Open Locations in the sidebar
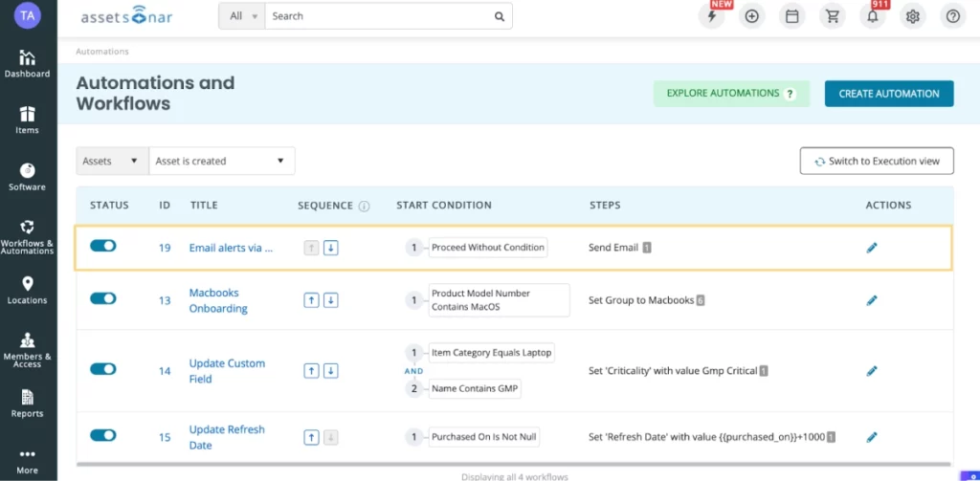The image size is (980, 481). click(x=28, y=291)
